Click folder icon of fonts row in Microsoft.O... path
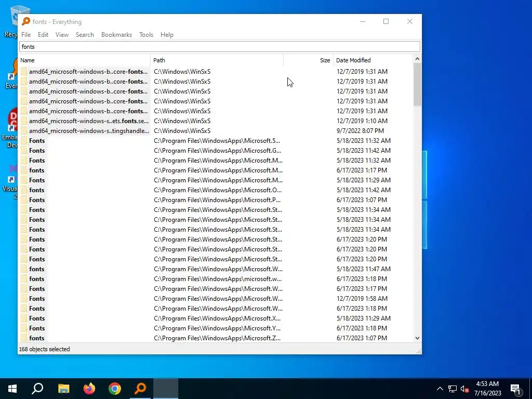The height and width of the screenshot is (399, 532). tap(24, 190)
